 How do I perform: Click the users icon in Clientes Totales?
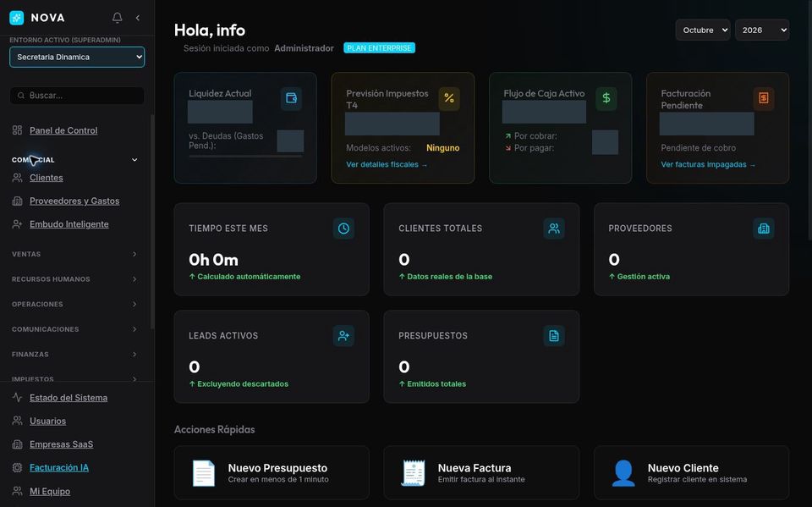pos(554,228)
